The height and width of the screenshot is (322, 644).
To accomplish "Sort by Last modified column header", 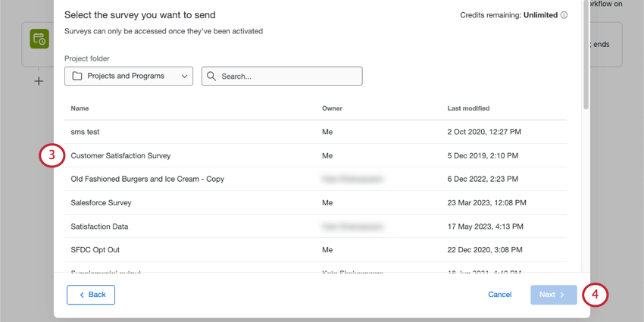I will click(x=468, y=108).
